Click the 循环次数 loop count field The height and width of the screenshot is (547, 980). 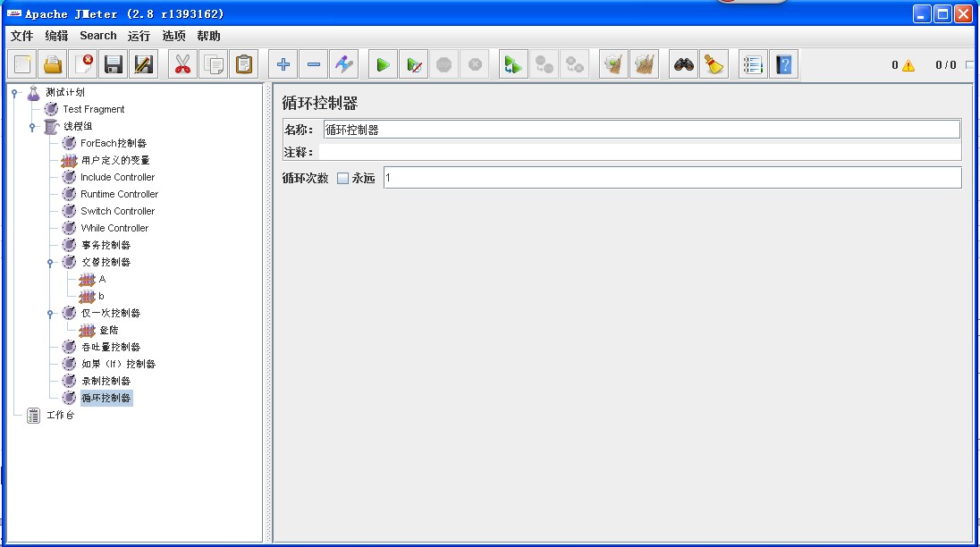pos(672,178)
